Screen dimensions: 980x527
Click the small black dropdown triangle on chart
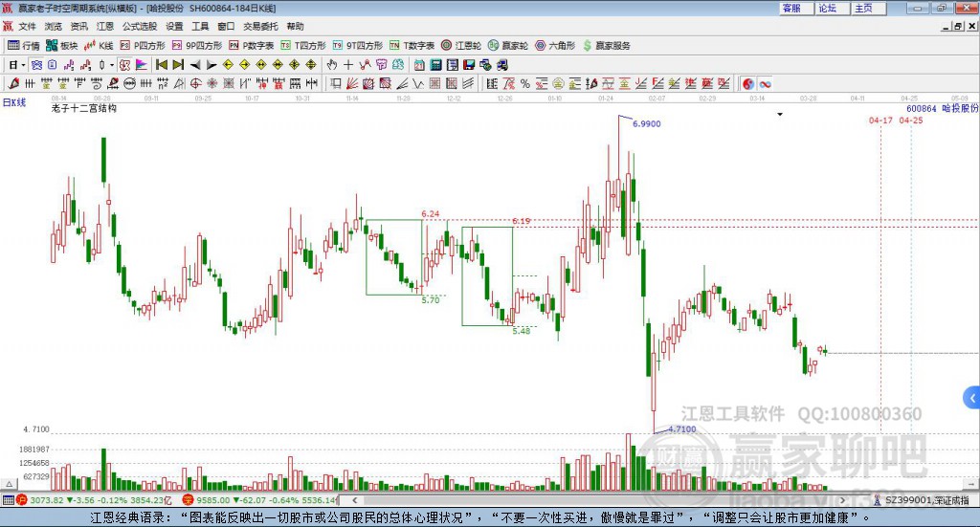[x=779, y=114]
